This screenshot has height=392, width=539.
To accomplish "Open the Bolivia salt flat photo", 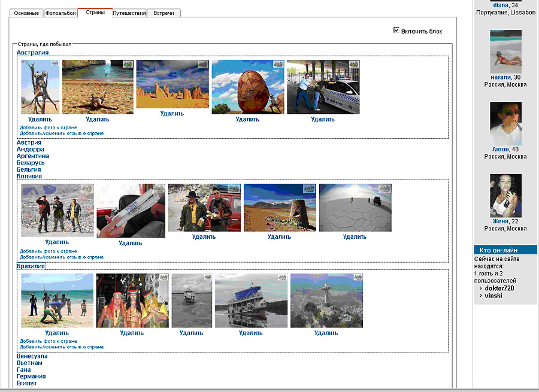I will click(355, 208).
